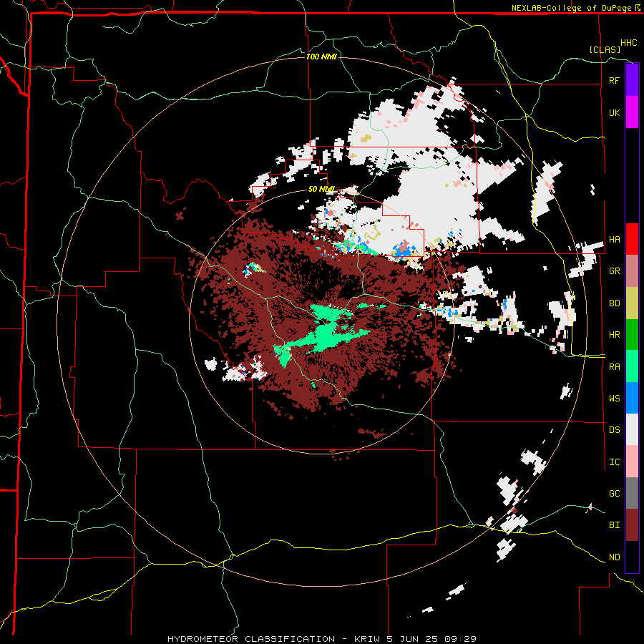
Task: Pick the dark green HR legend swatch
Action: (632, 334)
